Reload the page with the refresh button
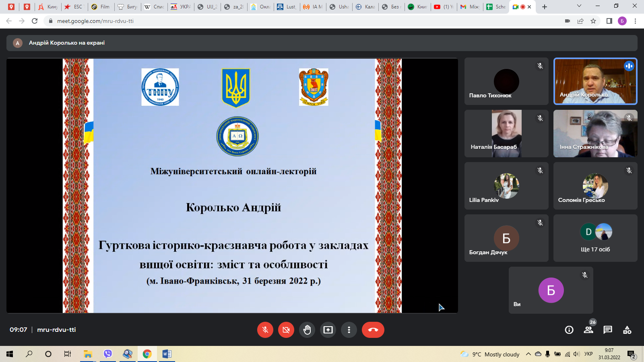Screen dimensions: 644x362 coord(35,21)
